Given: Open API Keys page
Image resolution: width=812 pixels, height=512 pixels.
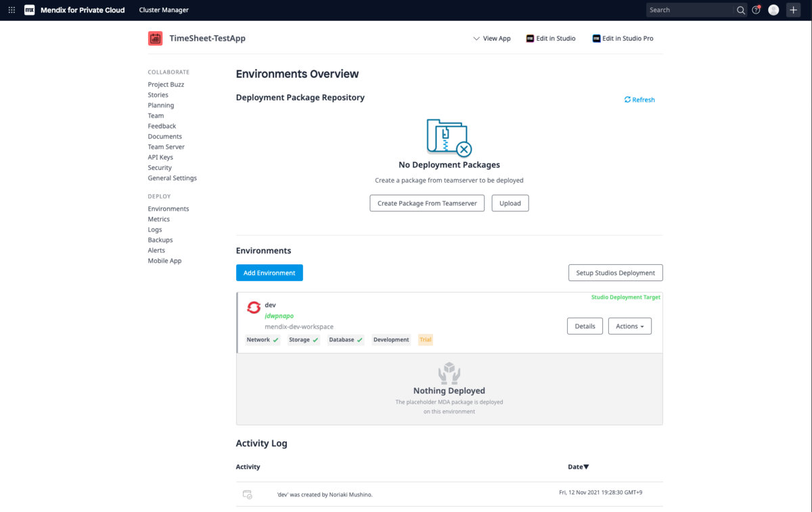Looking at the screenshot, I should pos(160,157).
